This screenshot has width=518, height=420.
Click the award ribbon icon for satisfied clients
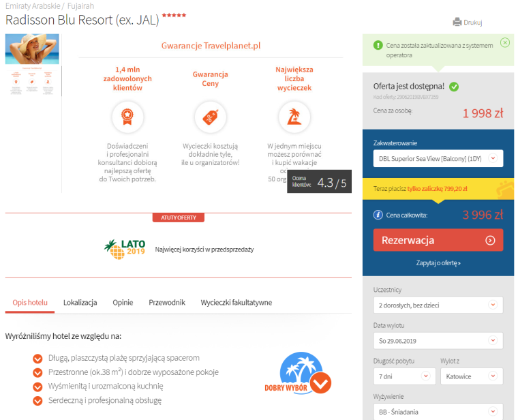[127, 117]
